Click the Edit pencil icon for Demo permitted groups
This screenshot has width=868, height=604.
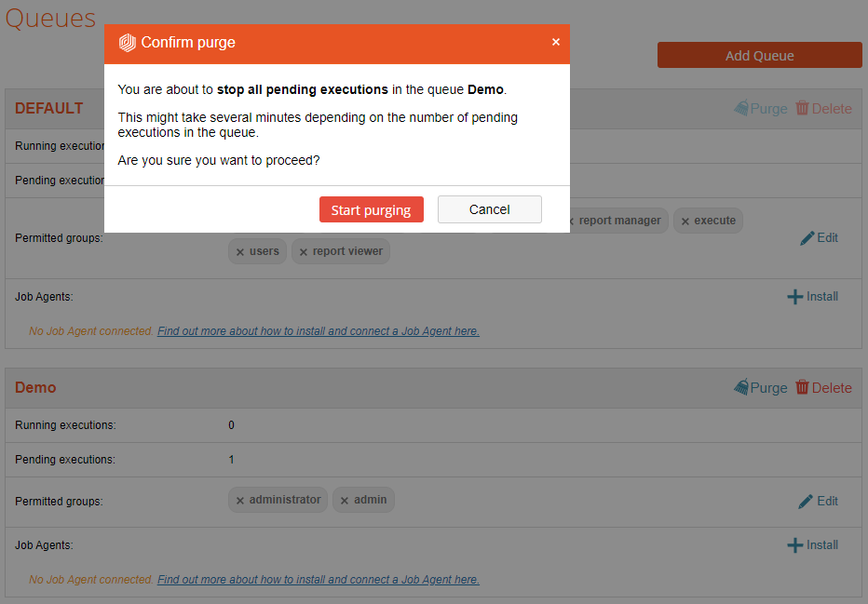(807, 502)
